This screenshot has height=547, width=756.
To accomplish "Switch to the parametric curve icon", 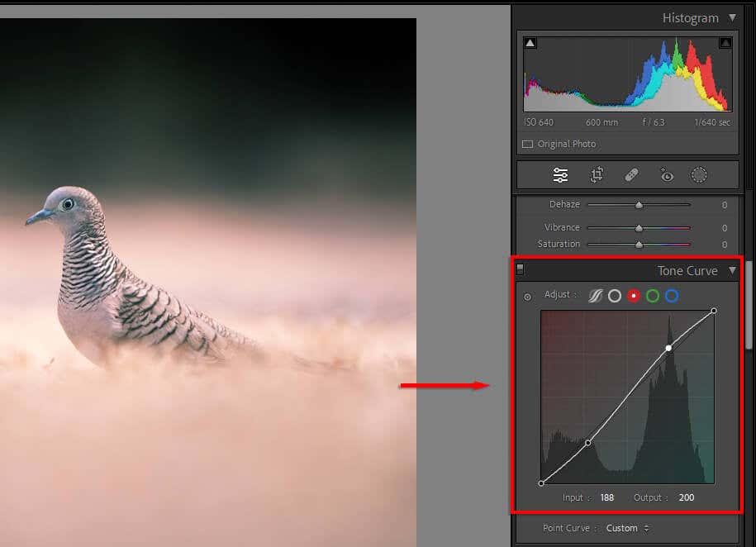I will click(596, 296).
